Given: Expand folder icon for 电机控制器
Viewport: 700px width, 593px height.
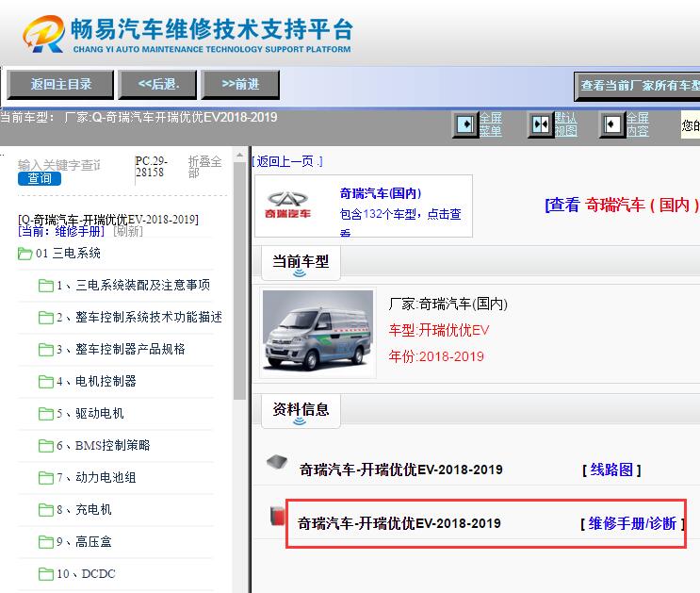Looking at the screenshot, I should point(45,382).
